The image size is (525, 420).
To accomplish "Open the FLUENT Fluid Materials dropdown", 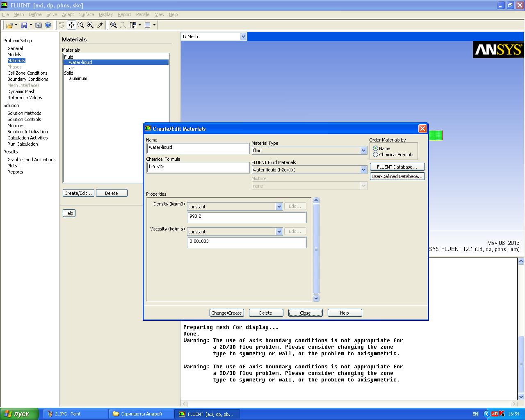I will coord(363,170).
